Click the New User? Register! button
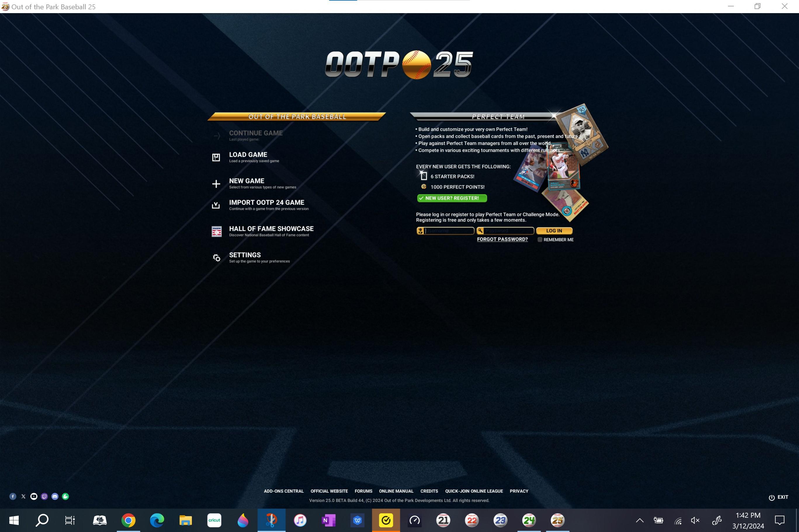 tap(452, 198)
